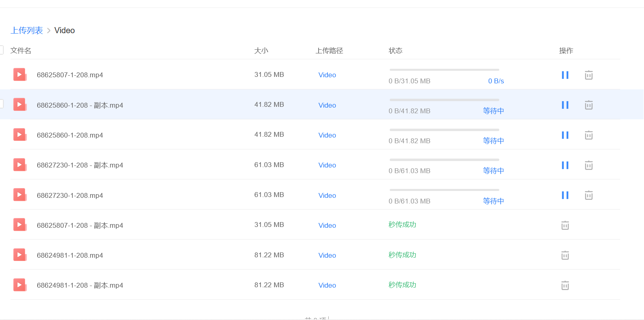Click file name 68625860-1-208.mp4
The image size is (644, 320).
click(x=70, y=135)
